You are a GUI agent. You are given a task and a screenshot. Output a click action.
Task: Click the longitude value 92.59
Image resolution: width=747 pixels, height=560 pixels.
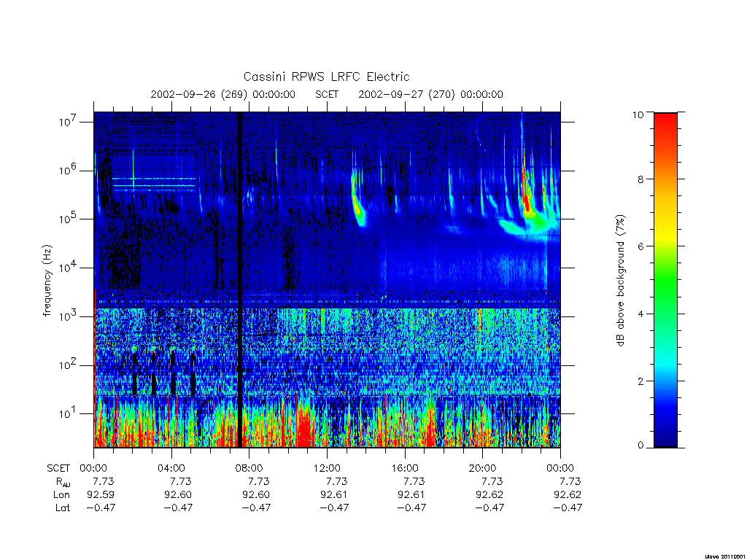(101, 495)
